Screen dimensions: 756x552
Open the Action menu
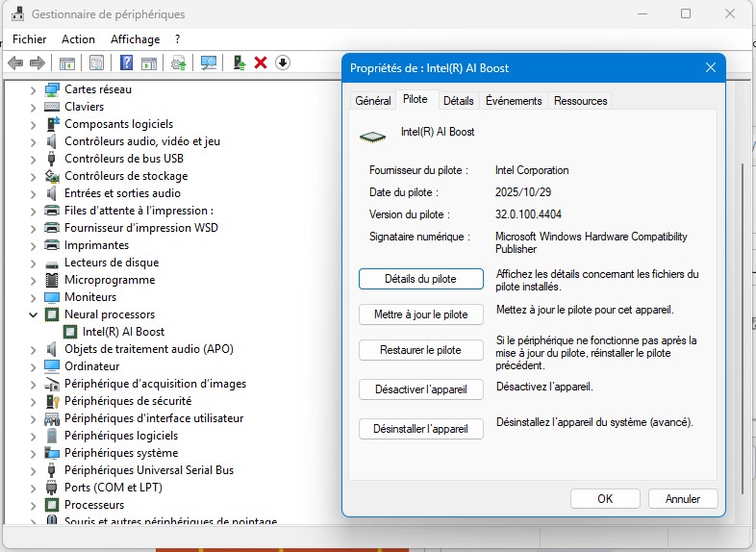[78, 39]
